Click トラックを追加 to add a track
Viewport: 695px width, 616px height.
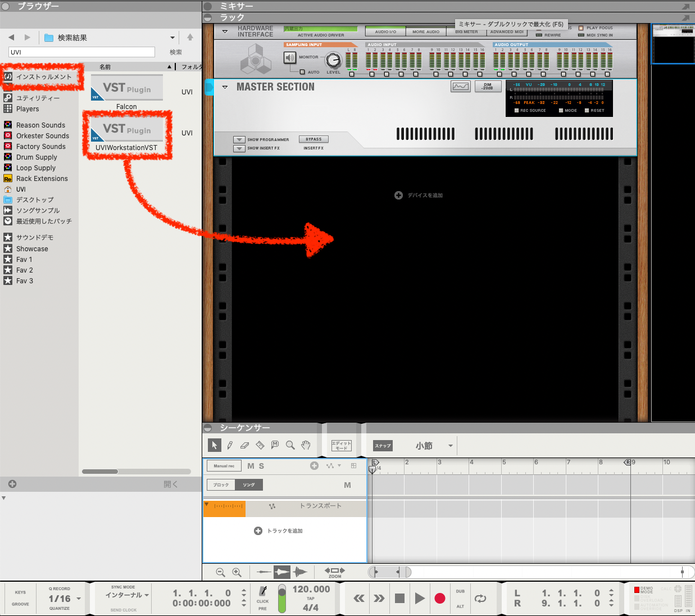coord(279,531)
